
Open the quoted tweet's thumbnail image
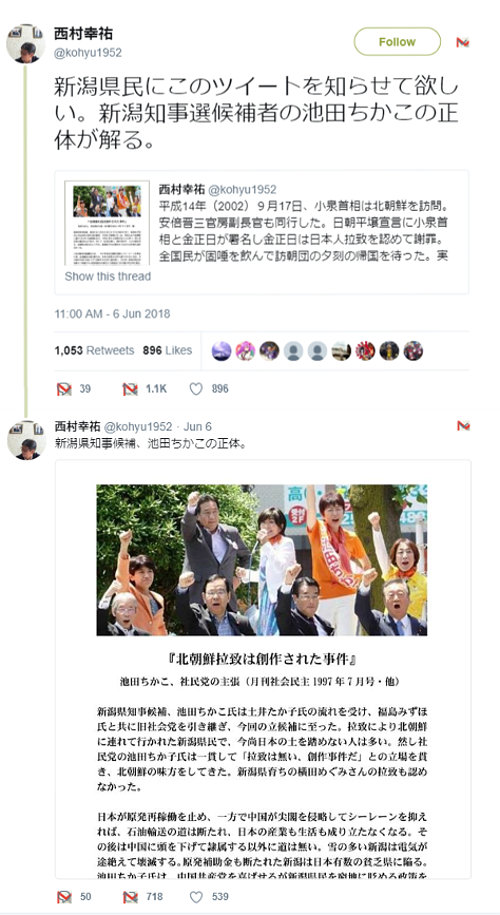[x=107, y=223]
